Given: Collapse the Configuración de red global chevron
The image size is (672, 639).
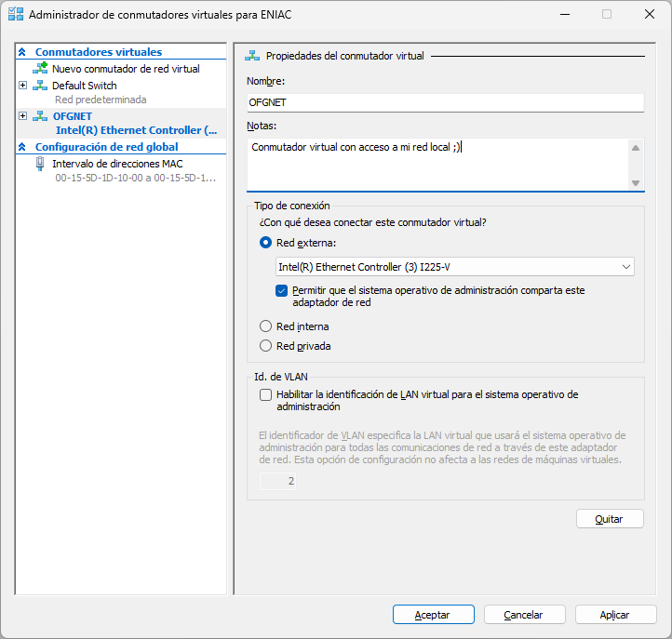Looking at the screenshot, I should point(22,147).
